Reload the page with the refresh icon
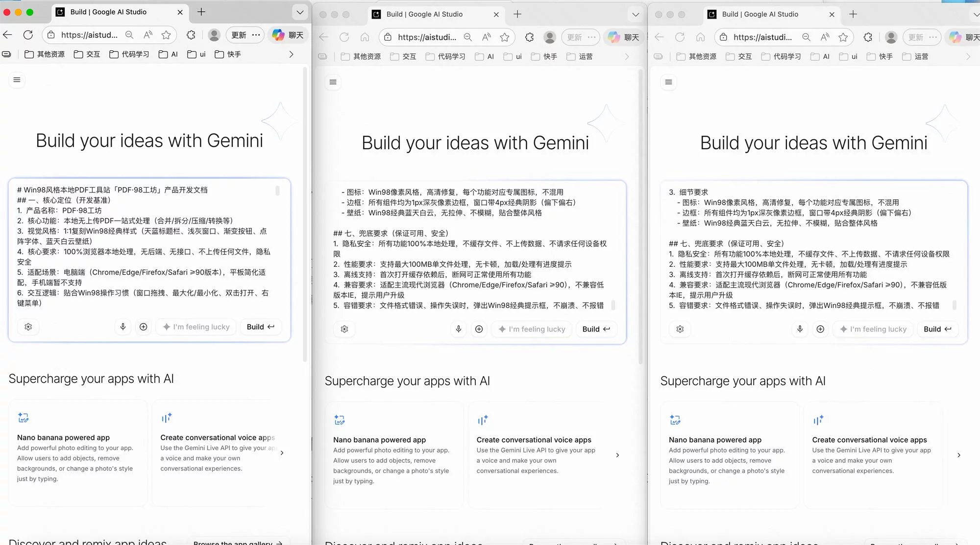980x545 pixels. [28, 35]
